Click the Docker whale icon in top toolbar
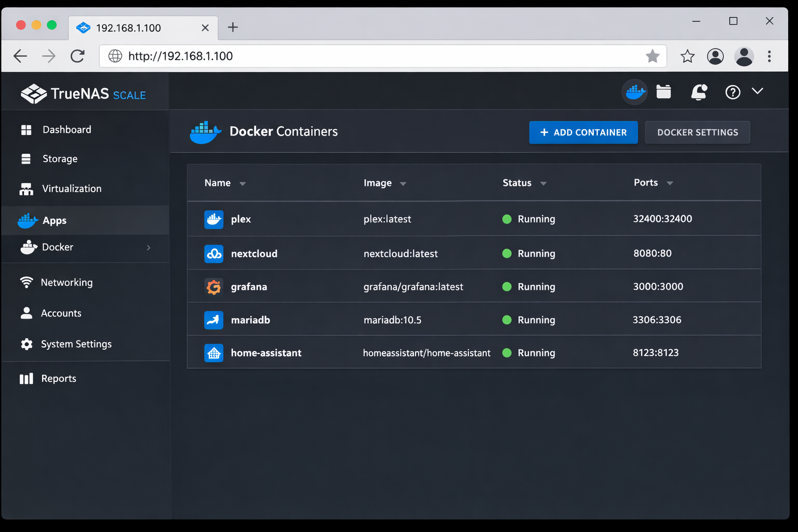 coord(634,92)
